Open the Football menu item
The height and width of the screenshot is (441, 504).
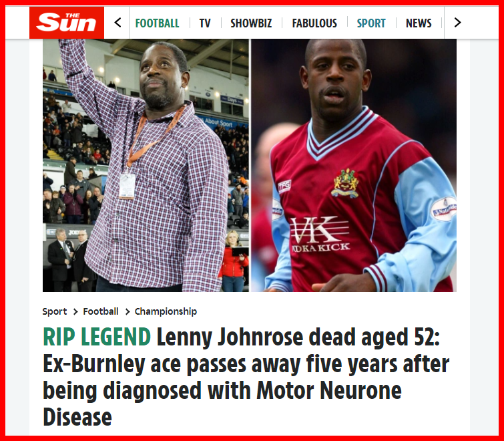pyautogui.click(x=157, y=23)
